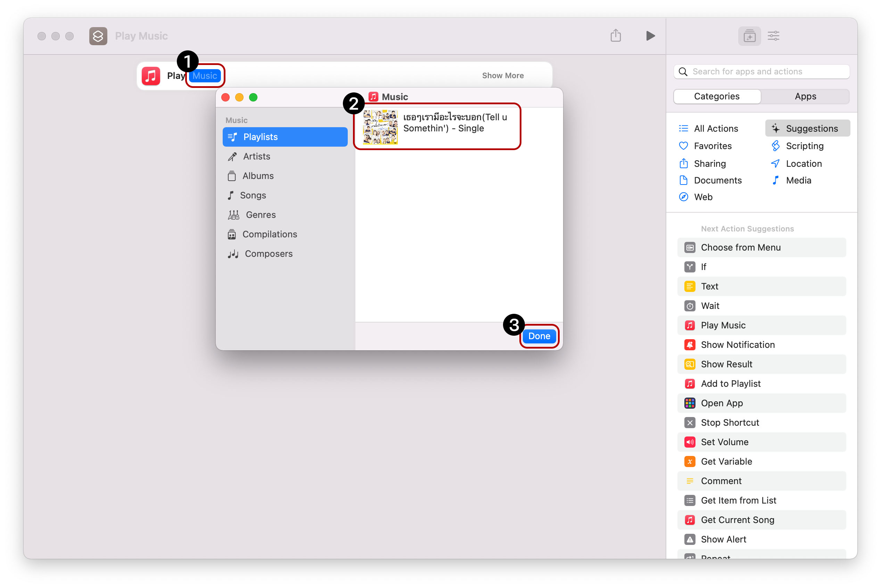Select the Tell u Somethin' Single playlist

[x=437, y=126]
